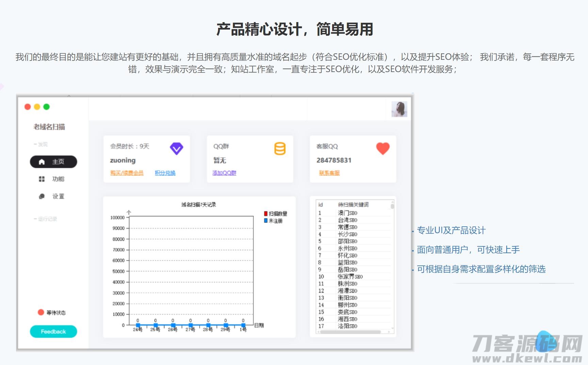The width and height of the screenshot is (588, 365).
Task: Select the 永州SEO keyword row
Action: click(353, 248)
